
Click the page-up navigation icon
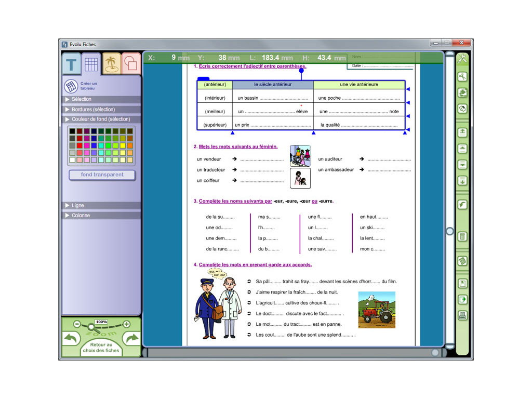(462, 149)
